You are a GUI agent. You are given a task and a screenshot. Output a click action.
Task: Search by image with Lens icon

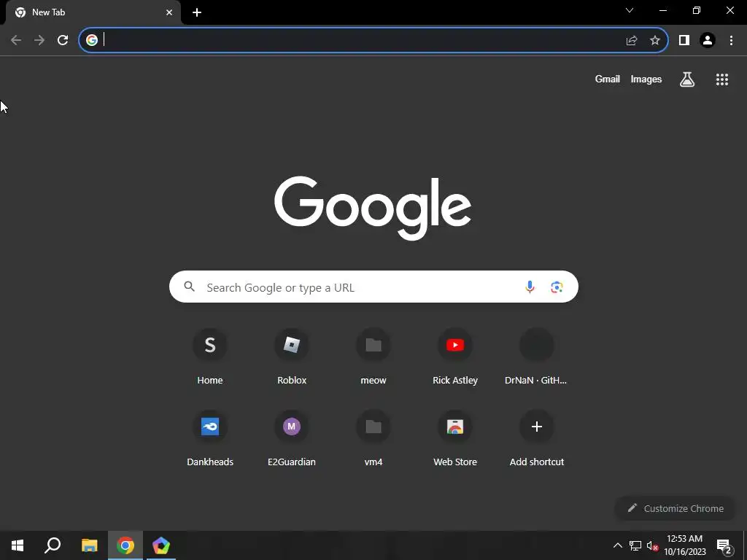[557, 287]
